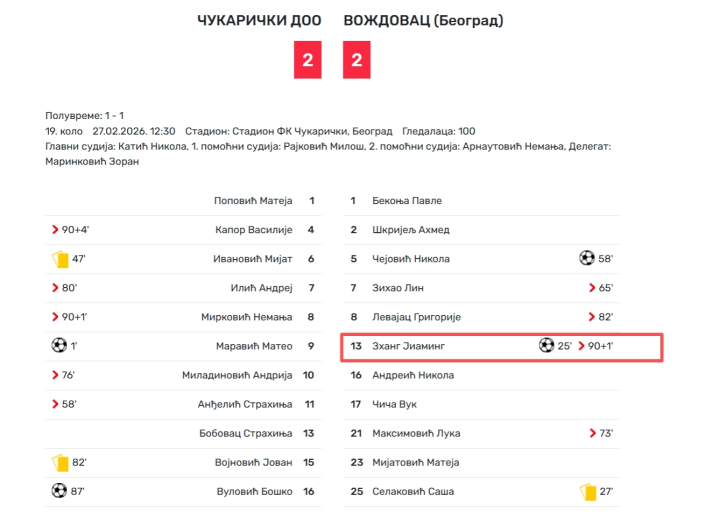This screenshot has width=719, height=518.
Task: Click the 80' substitution arrow beside Илић Андреј
Action: point(56,288)
